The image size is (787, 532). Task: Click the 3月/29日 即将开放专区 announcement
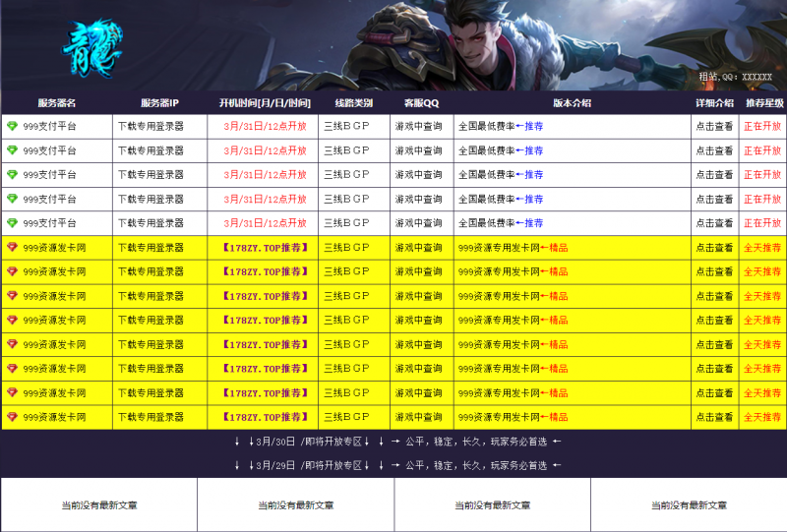point(397,465)
